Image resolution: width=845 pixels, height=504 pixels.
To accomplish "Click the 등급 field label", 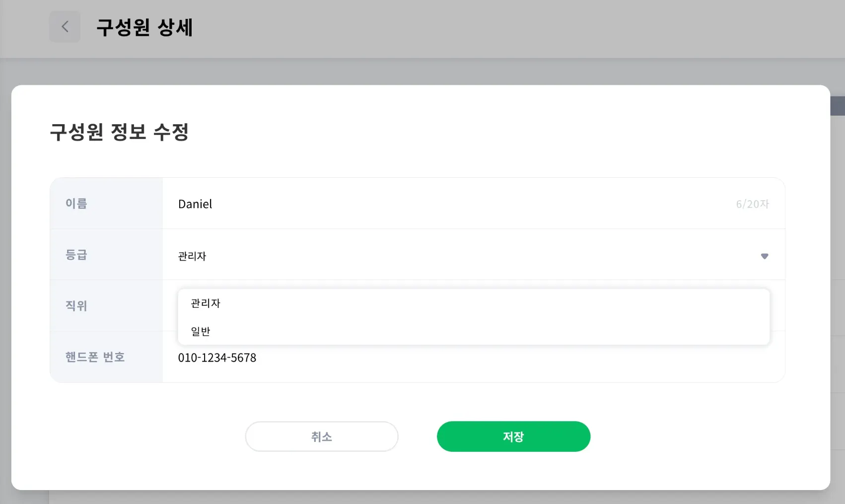I will coord(76,255).
